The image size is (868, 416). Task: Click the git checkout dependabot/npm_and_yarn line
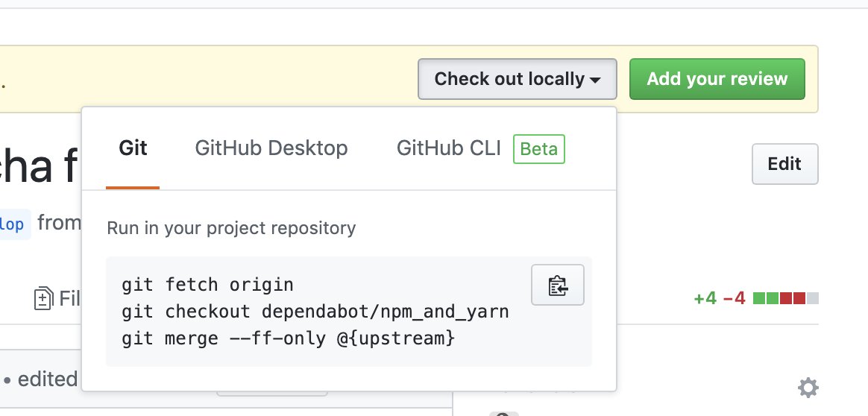point(315,312)
